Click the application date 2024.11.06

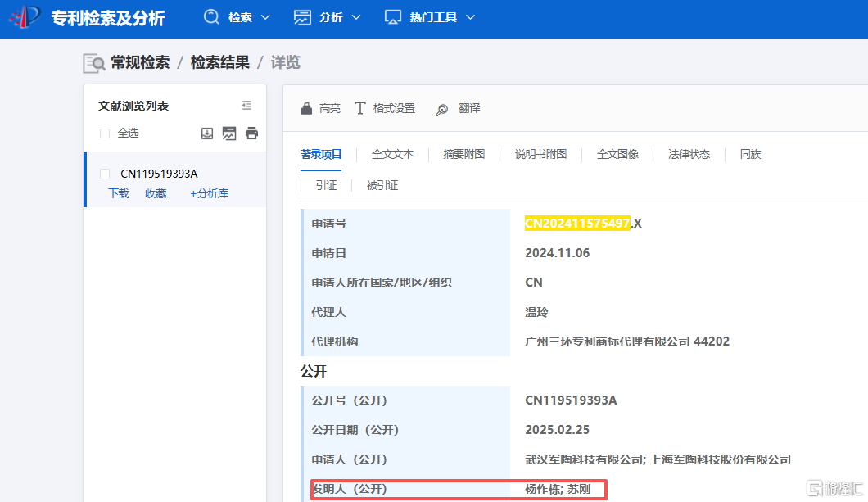[558, 253]
